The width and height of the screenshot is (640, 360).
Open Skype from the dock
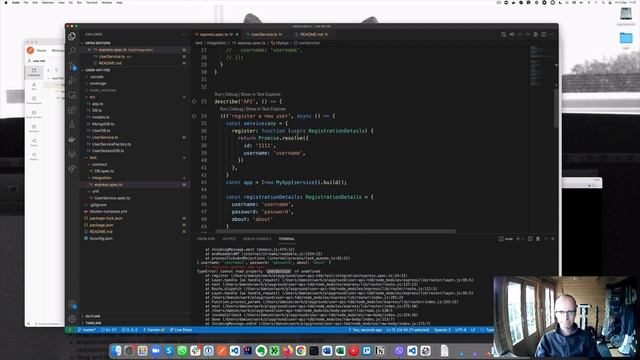click(x=169, y=351)
